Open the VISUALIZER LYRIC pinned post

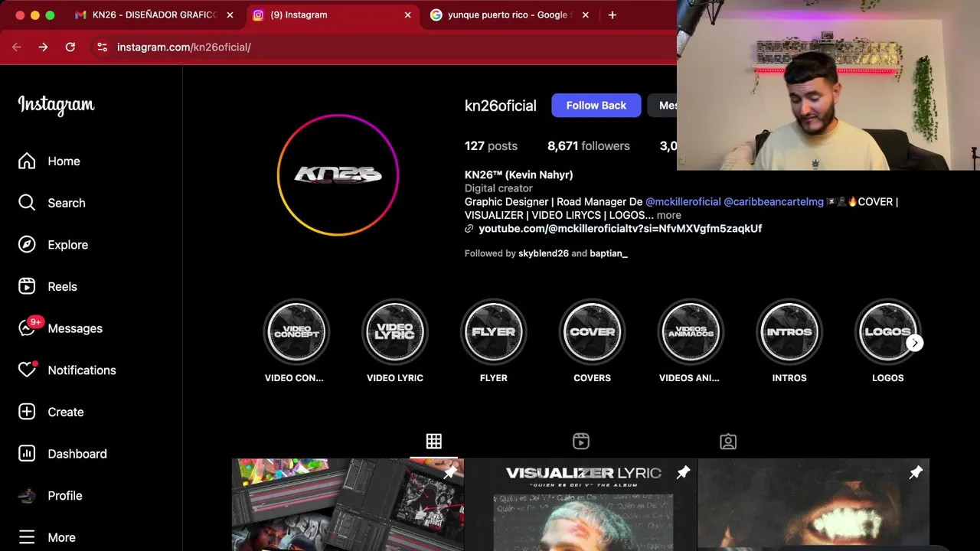click(x=581, y=504)
